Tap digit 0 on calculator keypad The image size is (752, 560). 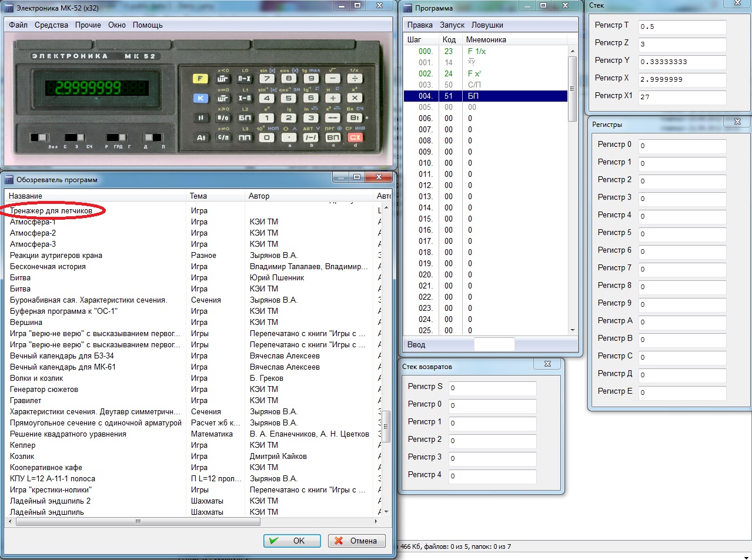[x=266, y=138]
